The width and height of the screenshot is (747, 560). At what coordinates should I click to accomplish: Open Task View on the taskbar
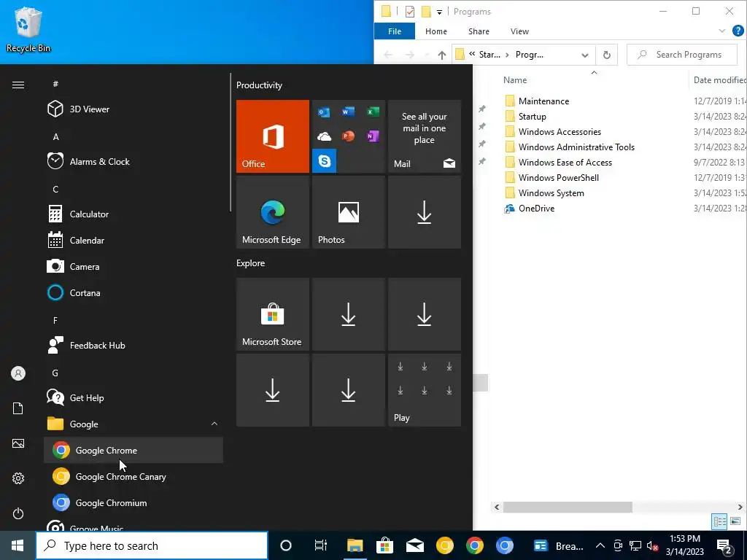pos(321,545)
